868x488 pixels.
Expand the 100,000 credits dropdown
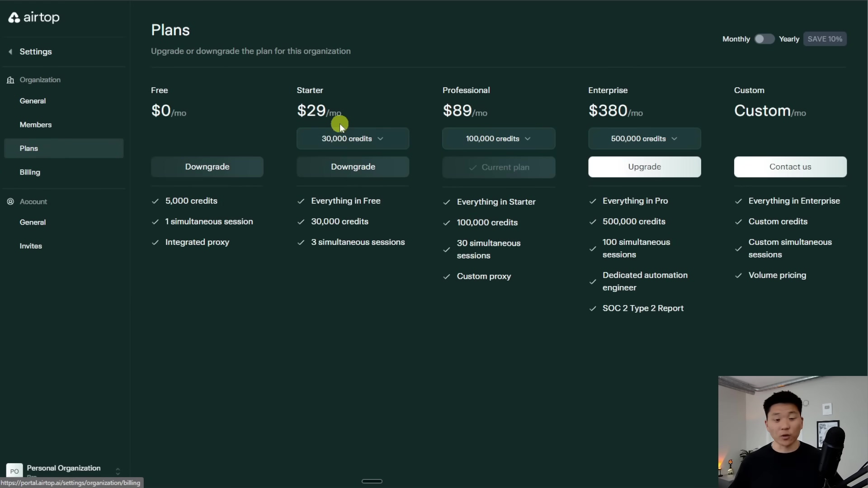[499, 139]
